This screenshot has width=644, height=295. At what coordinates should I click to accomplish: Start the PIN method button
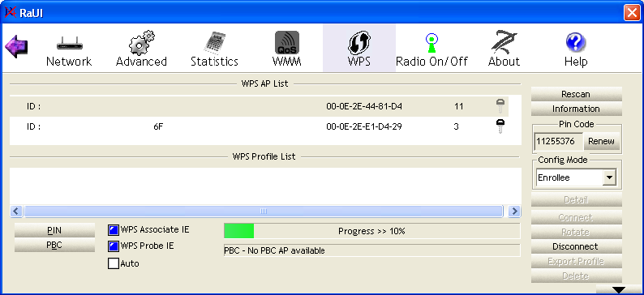point(54,231)
